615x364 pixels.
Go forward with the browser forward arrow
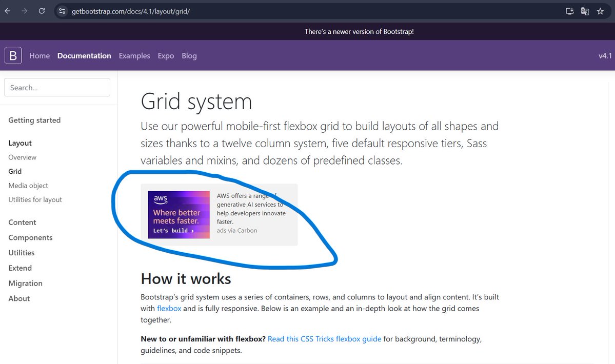24,11
